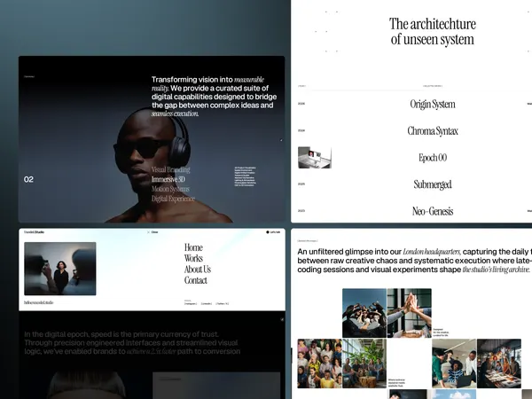The image size is (532, 399).
Task: Click the 02 slide number
Action: (28, 179)
